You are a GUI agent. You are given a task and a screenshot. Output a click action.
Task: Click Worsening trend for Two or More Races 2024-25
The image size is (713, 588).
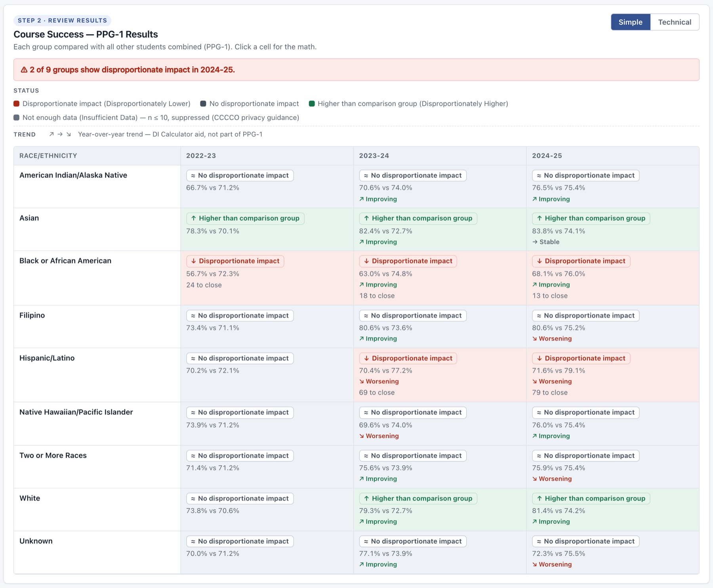coord(552,479)
